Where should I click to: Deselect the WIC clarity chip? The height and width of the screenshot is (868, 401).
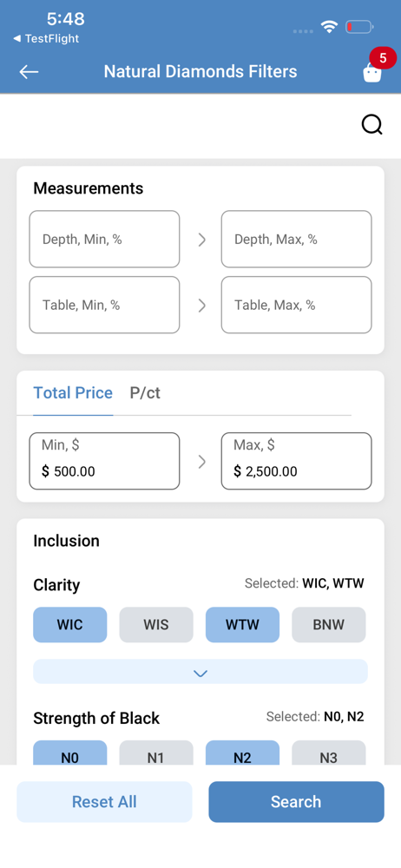(x=69, y=625)
